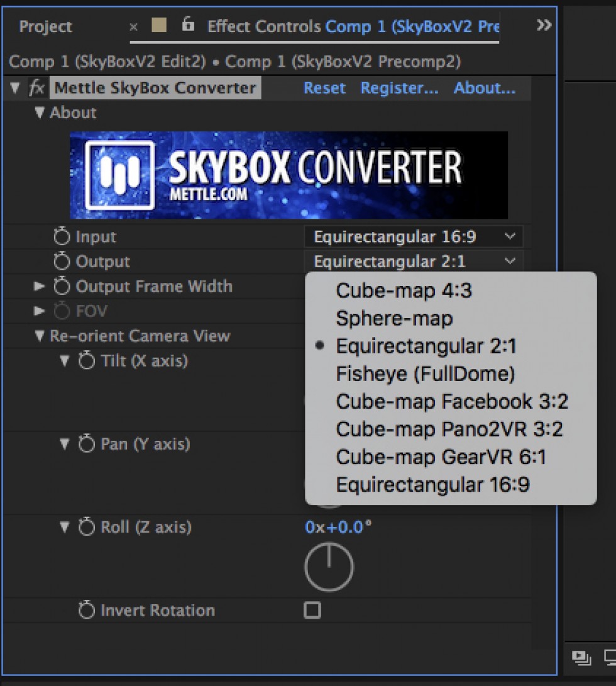The height and width of the screenshot is (686, 616).
Task: Click the Invert Rotation stopwatch icon
Action: [x=86, y=611]
